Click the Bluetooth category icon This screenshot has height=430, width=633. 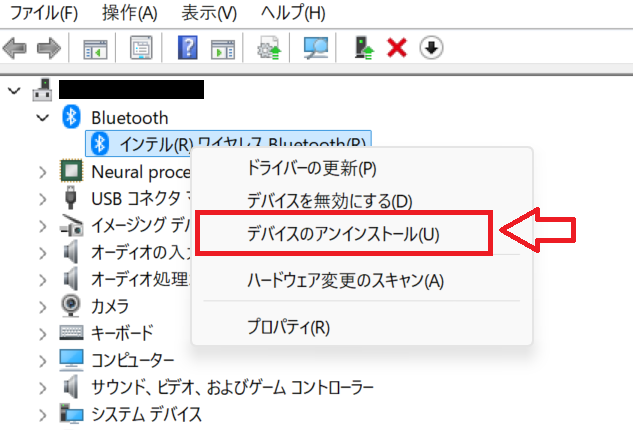click(x=71, y=117)
